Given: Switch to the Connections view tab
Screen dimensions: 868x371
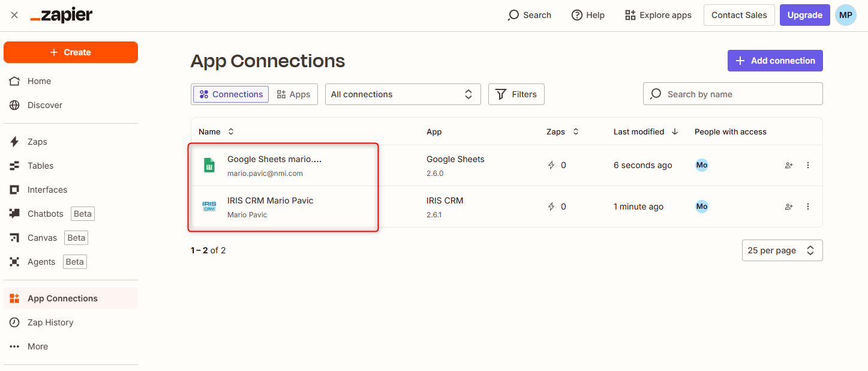Looking at the screenshot, I should tap(231, 94).
